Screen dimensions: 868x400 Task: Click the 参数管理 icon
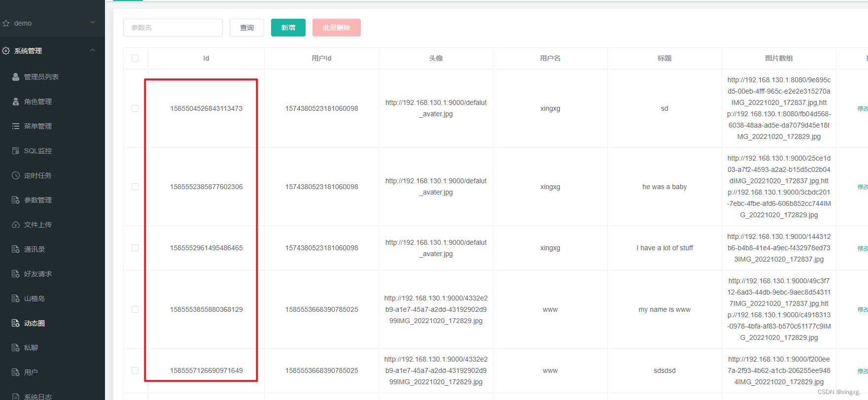coord(16,200)
